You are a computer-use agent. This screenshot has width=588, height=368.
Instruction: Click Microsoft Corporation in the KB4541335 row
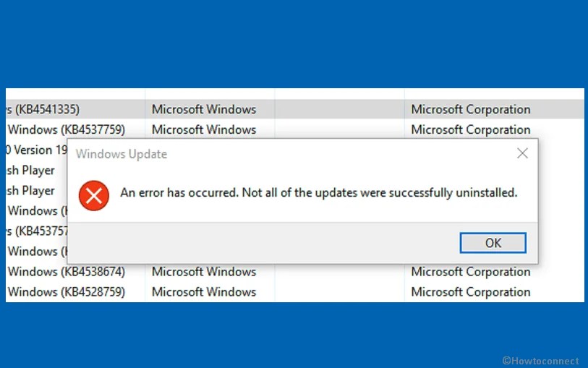tap(470, 110)
